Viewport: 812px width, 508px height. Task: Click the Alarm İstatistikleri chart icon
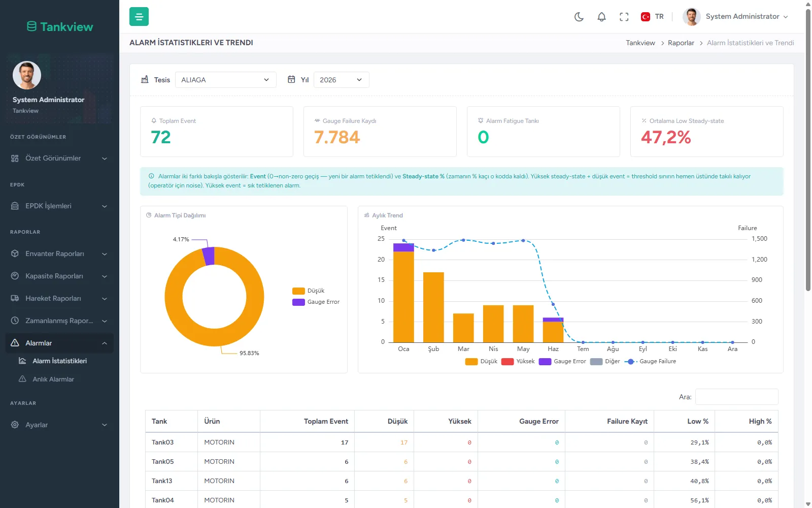tap(22, 361)
